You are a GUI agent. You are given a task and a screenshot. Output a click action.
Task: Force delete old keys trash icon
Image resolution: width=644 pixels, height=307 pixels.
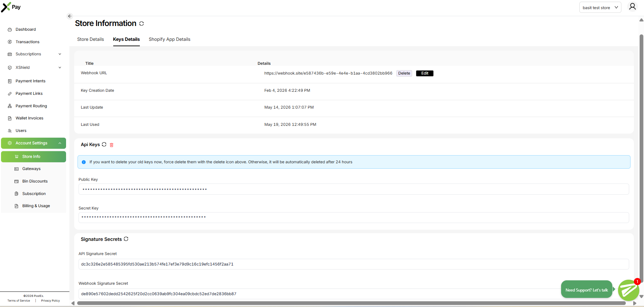pos(112,145)
